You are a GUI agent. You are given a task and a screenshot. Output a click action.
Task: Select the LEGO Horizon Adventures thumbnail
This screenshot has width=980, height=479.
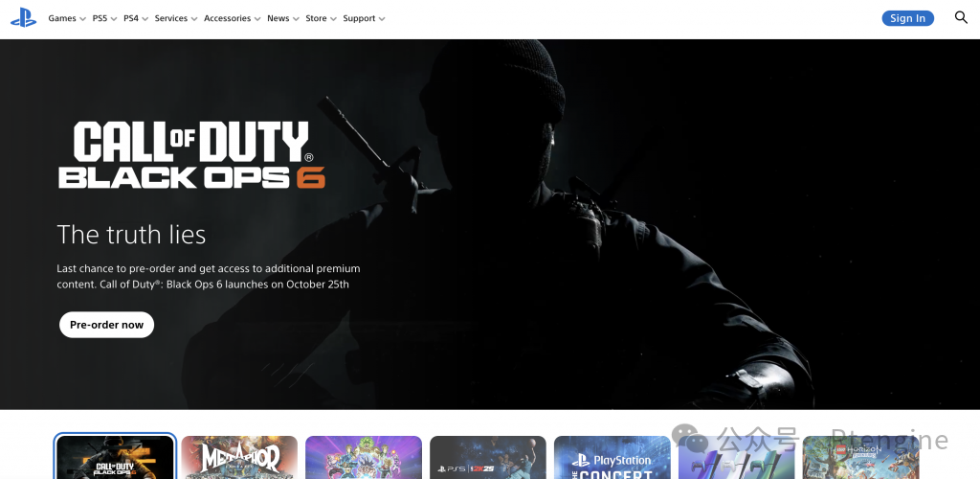coord(861,457)
